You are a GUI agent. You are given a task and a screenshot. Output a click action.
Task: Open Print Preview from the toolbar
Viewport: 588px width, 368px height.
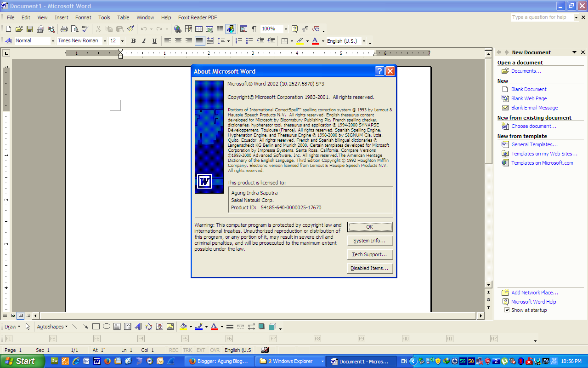click(74, 29)
